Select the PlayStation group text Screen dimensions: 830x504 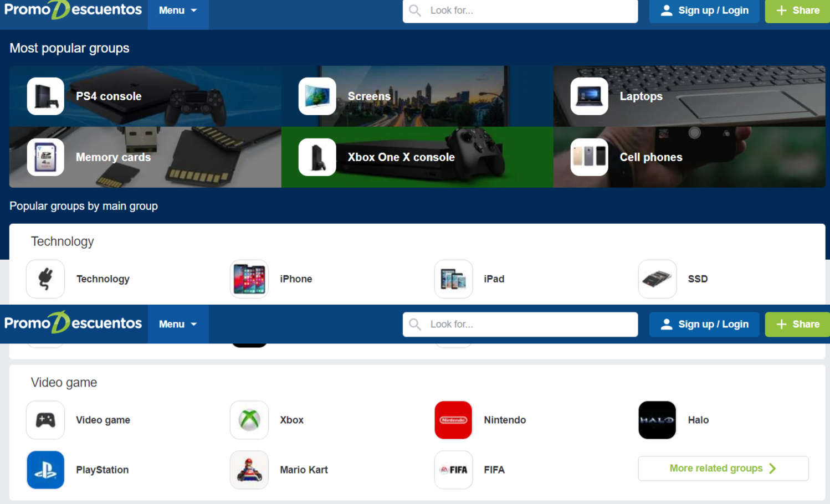tap(103, 470)
